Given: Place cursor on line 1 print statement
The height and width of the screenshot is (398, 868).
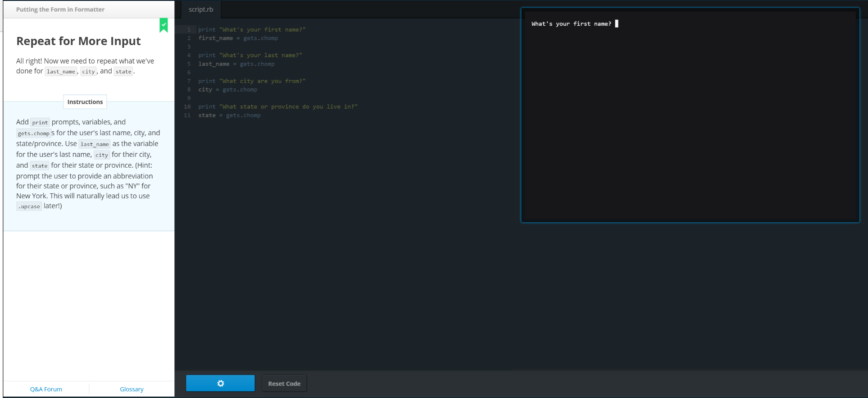Looking at the screenshot, I should point(252,30).
